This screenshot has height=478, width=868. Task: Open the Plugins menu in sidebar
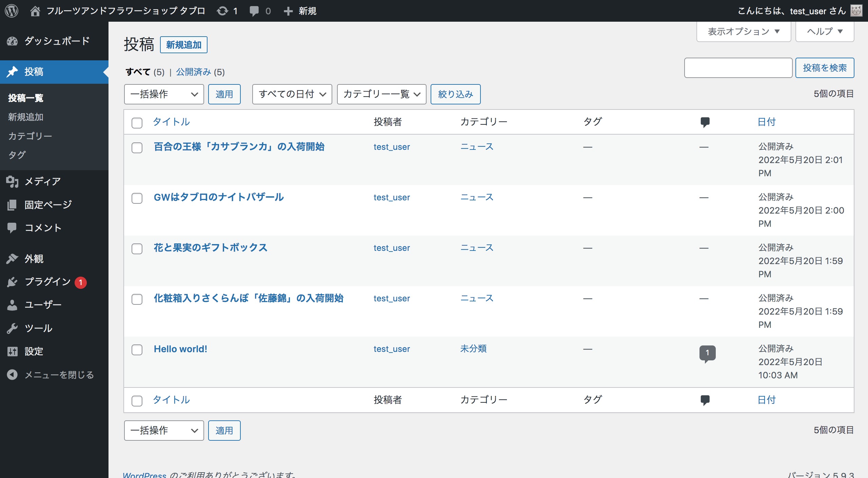tap(47, 282)
